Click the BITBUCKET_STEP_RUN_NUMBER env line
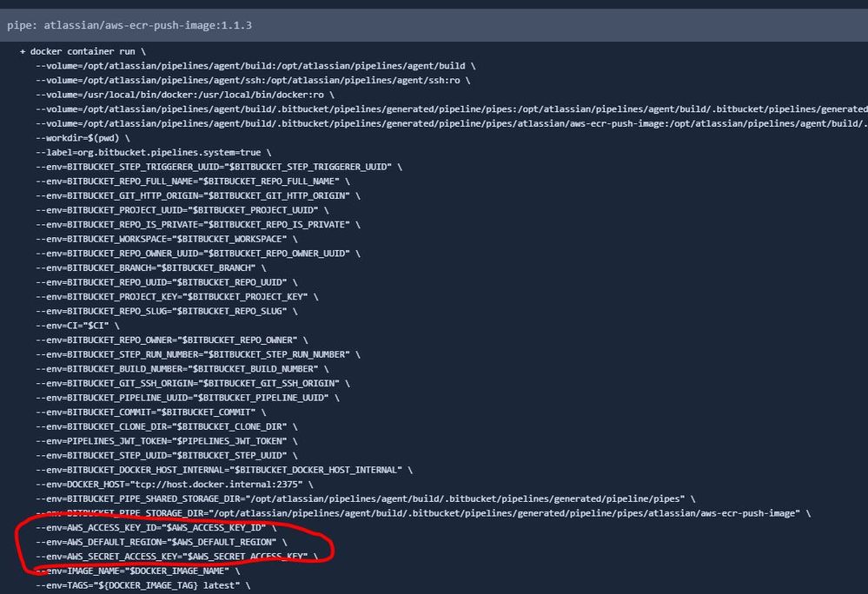This screenshot has width=868, height=594. [x=198, y=354]
